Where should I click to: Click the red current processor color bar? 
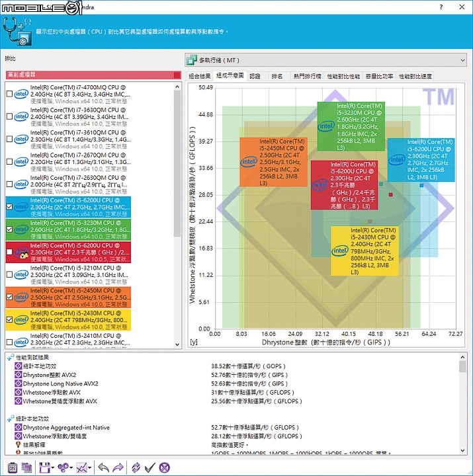pyautogui.click(x=93, y=75)
